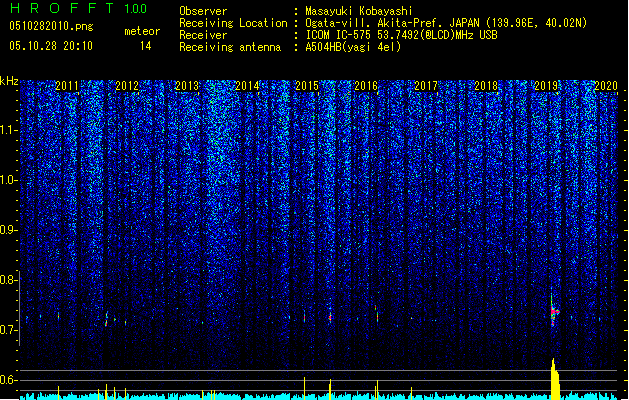Click antenna value A504HB(yagi 4el)
This screenshot has width=629, height=400.
click(353, 47)
